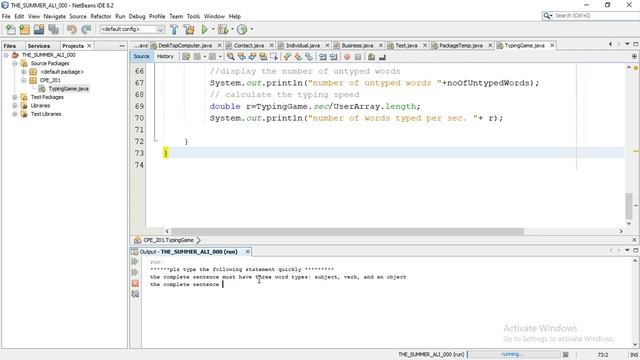Click the search magnifier icon in Search box
Screen dimensions: 640x360
[547, 16]
